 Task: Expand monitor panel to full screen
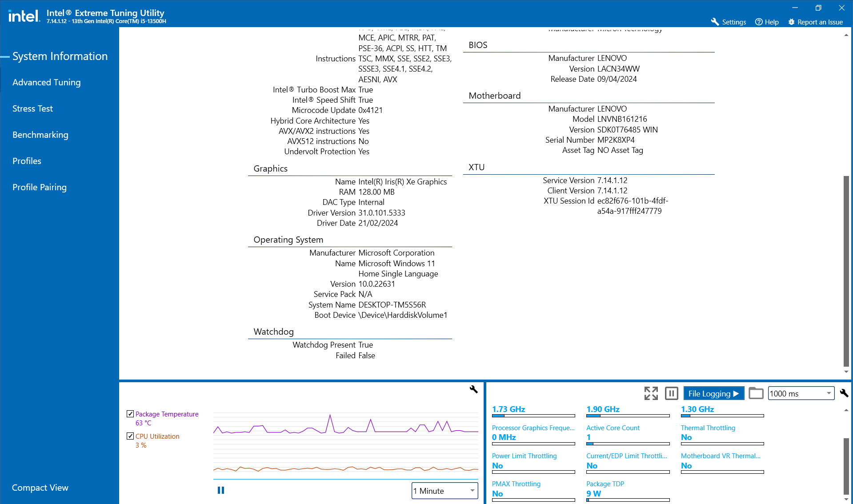pos(651,393)
